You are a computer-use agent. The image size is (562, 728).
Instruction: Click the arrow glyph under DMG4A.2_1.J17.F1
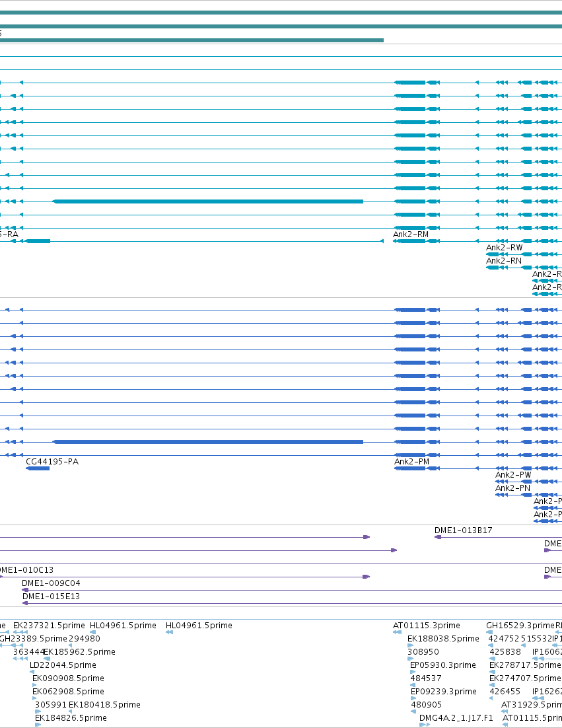coord(425,725)
